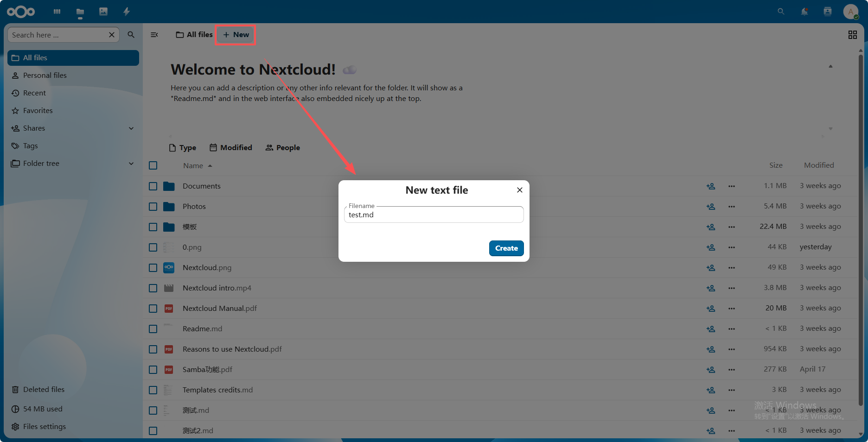Share Nextcloud intro.mp4
The width and height of the screenshot is (868, 442).
[711, 288]
